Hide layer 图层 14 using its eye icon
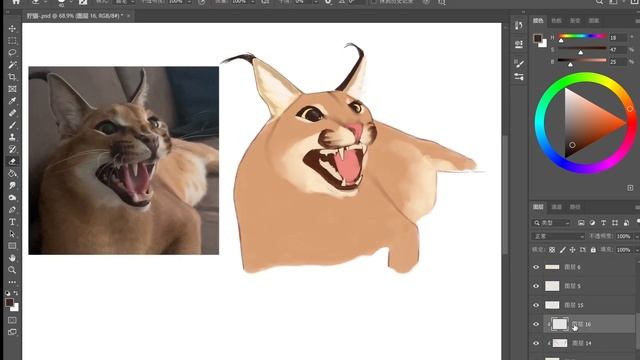This screenshot has height=360, width=640. point(536,343)
